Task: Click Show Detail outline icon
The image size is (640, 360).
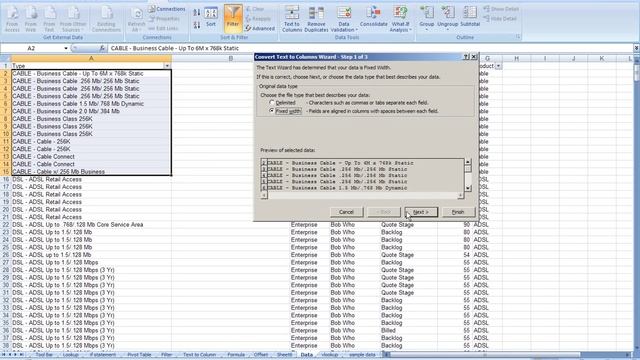Action: pos(501,9)
